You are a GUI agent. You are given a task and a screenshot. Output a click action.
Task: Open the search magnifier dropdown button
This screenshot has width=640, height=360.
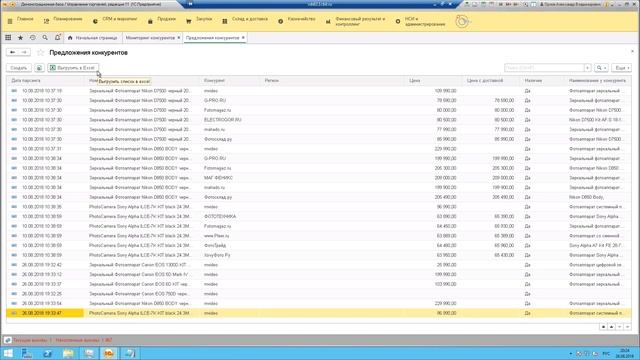(601, 68)
